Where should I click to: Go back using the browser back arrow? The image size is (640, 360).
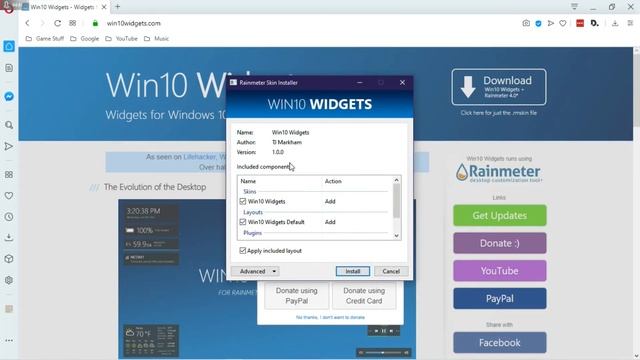click(x=27, y=23)
